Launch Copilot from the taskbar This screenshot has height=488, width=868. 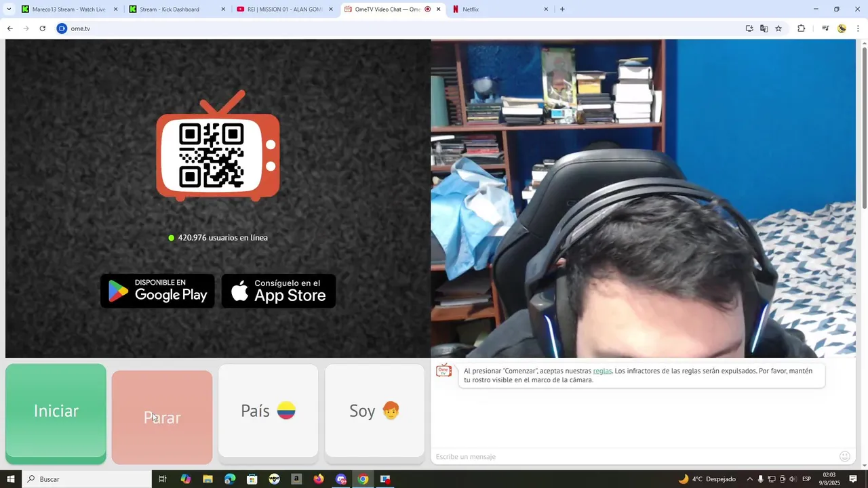click(186, 479)
